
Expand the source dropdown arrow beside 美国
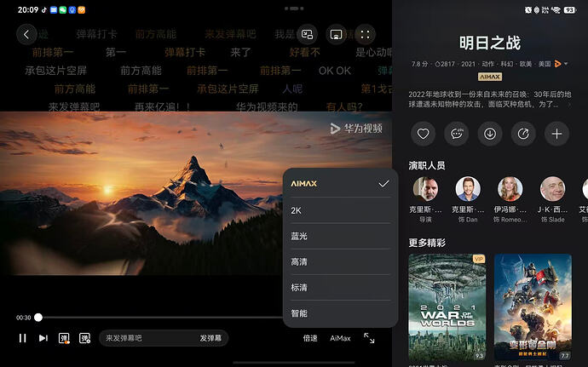point(566,64)
